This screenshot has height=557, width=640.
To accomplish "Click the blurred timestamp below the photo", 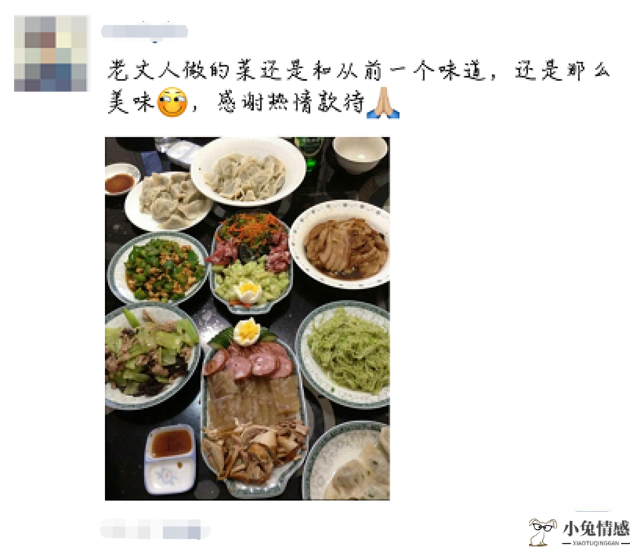I will click(156, 529).
